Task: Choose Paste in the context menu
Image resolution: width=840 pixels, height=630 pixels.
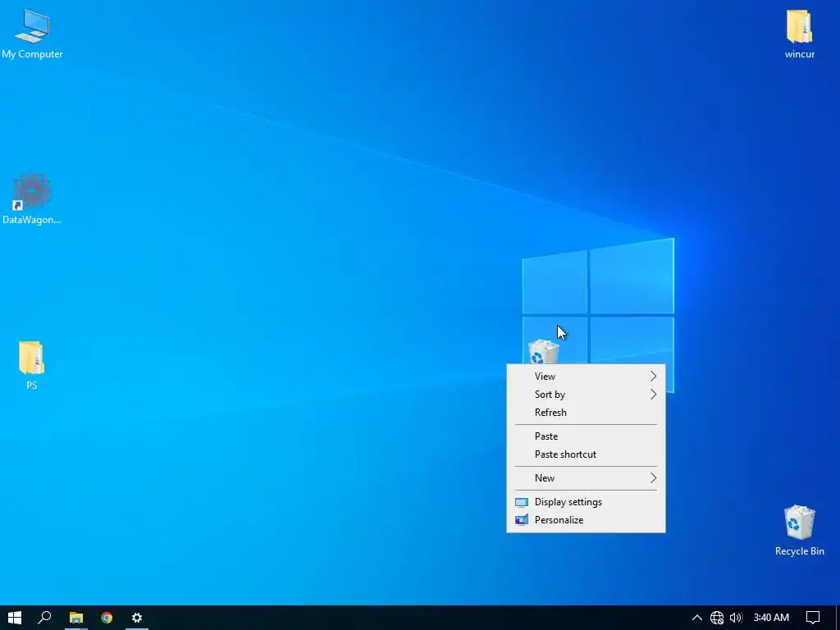Action: pos(586,436)
